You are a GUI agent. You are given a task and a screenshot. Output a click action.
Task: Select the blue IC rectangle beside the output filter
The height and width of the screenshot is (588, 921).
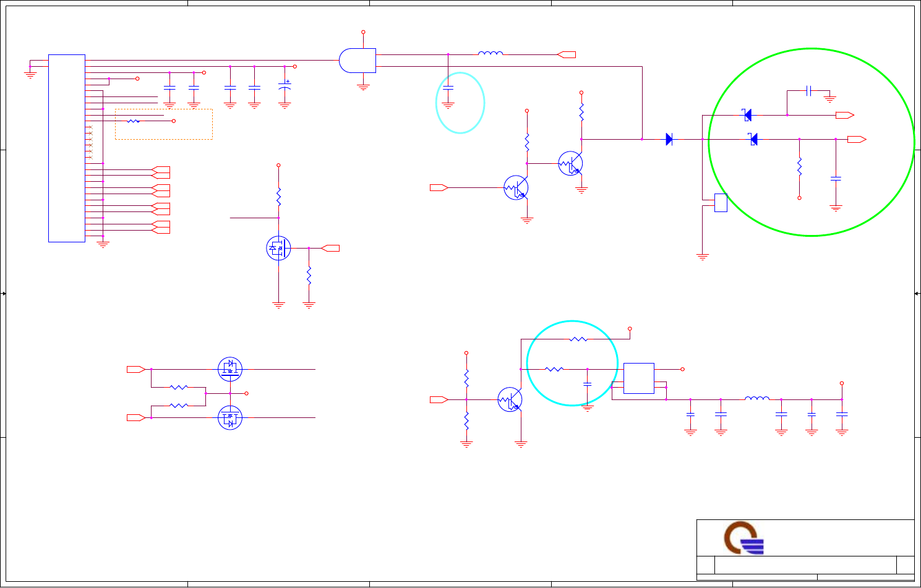pyautogui.click(x=639, y=378)
